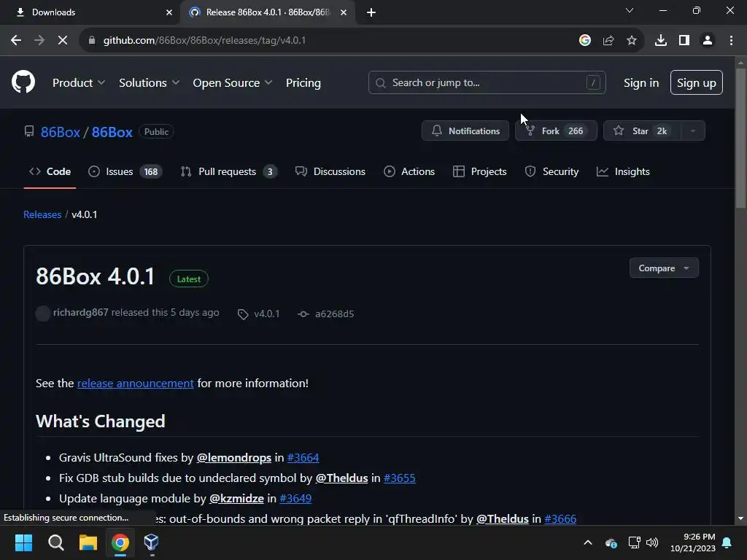Open the 86Box repository name link

click(112, 132)
